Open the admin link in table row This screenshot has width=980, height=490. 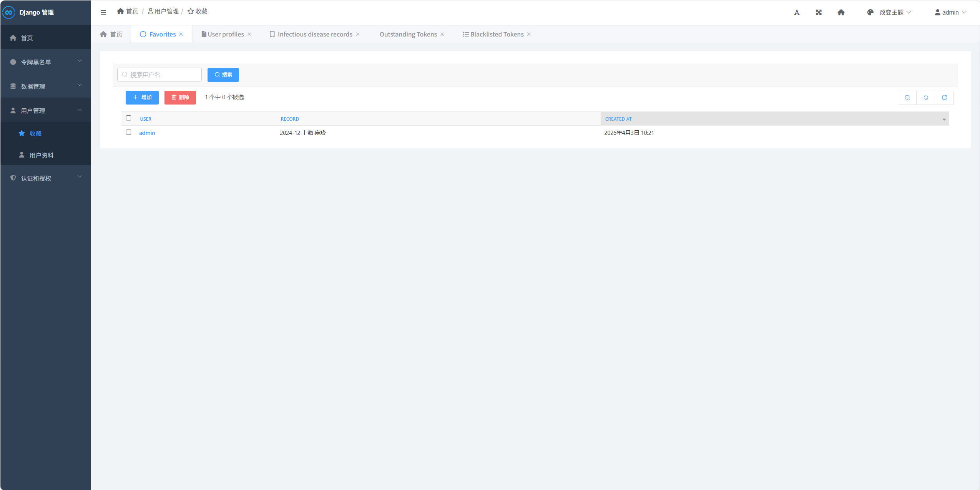(x=147, y=133)
